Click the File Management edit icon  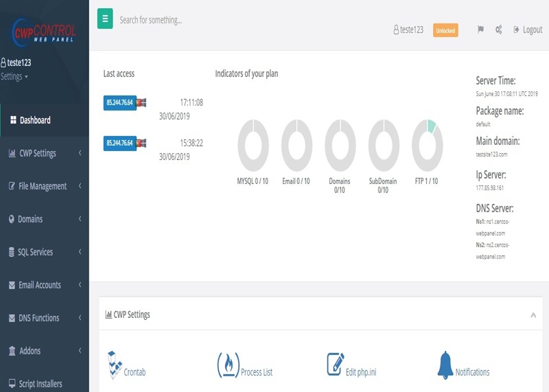(12, 185)
